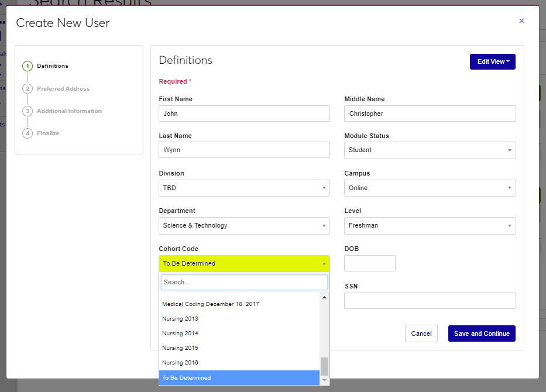
Task: Close the Create New User dialog
Action: [521, 21]
